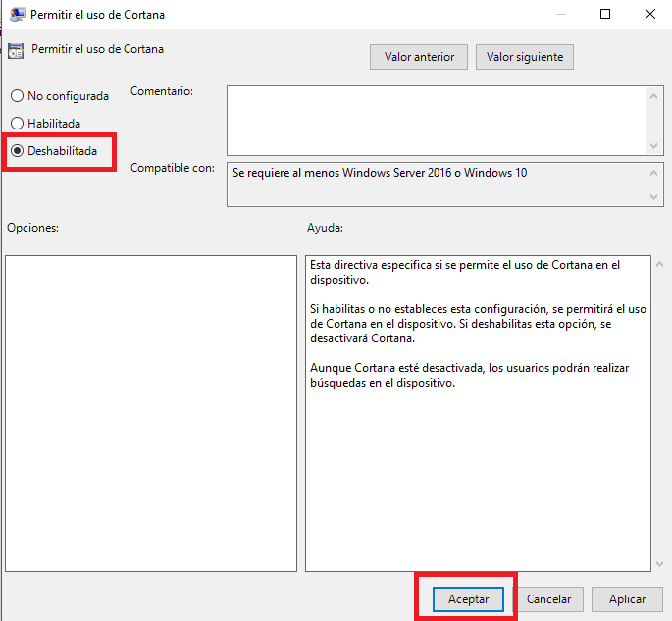
Task: Click the 'Si habilitas o no estableces' paragraph
Action: pyautogui.click(x=479, y=324)
